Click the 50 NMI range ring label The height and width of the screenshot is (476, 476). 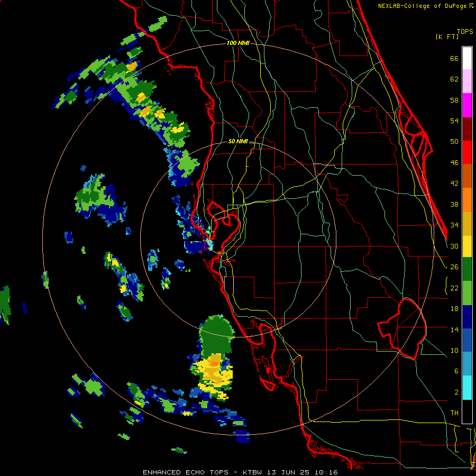pos(238,141)
